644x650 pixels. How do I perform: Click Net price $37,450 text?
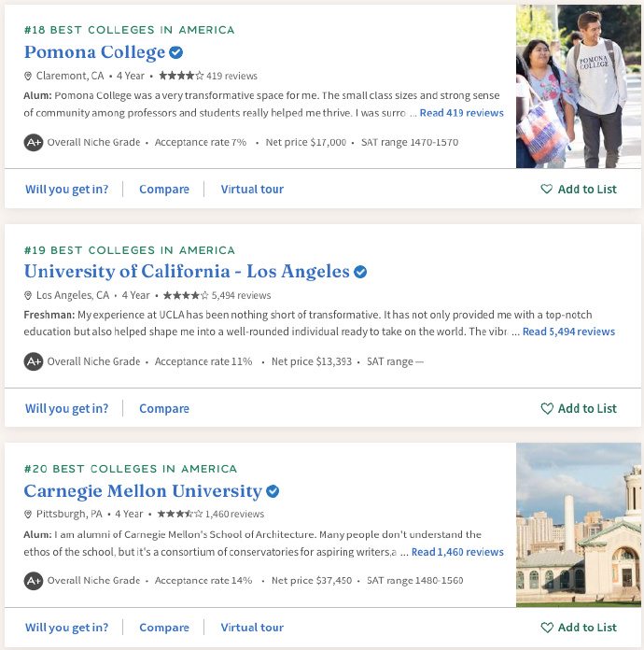[x=312, y=581]
